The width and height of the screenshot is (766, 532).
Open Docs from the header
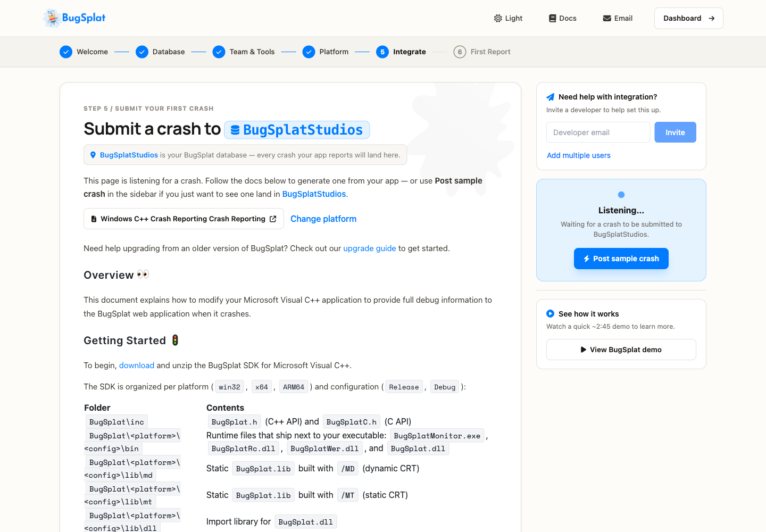[x=563, y=18]
